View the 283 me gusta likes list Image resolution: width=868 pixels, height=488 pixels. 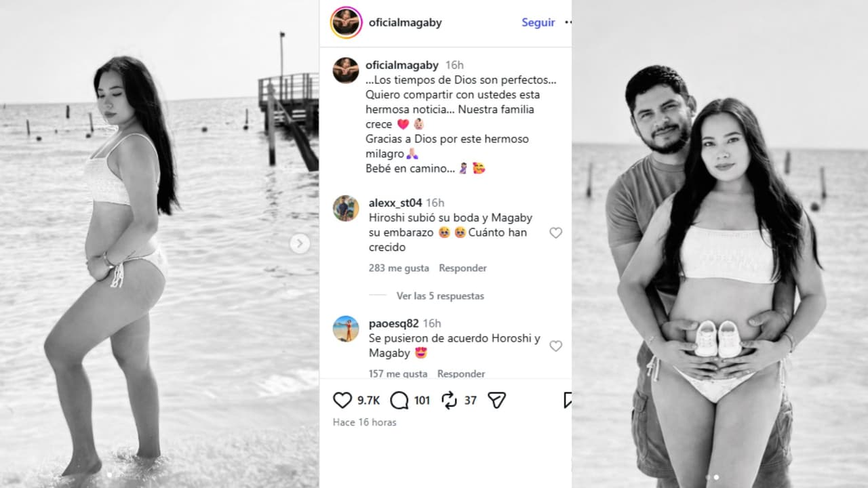tap(399, 268)
